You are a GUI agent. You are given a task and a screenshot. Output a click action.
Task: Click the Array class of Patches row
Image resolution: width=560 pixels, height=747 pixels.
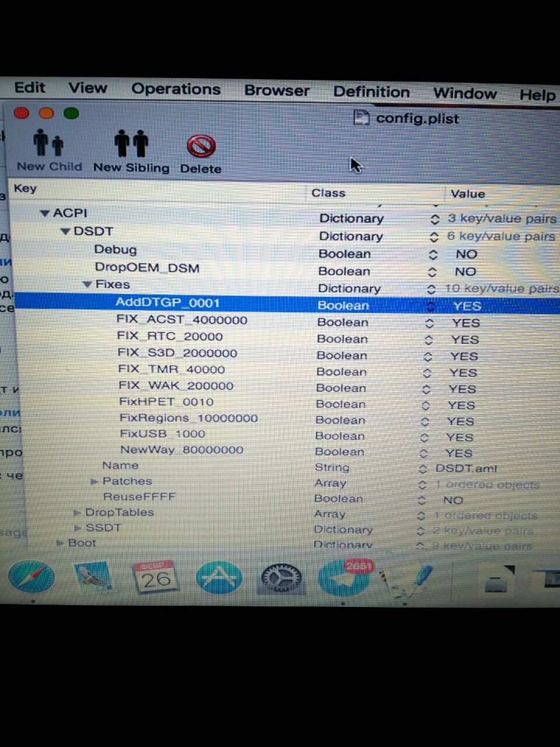[330, 483]
